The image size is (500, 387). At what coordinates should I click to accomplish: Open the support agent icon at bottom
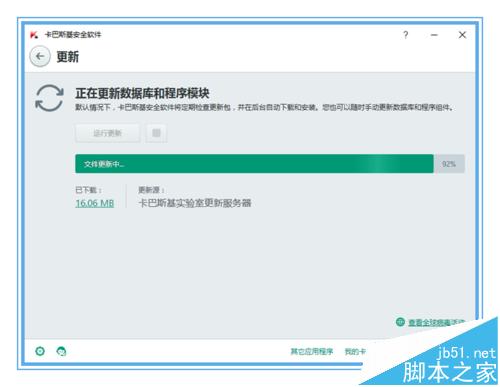pos(61,351)
